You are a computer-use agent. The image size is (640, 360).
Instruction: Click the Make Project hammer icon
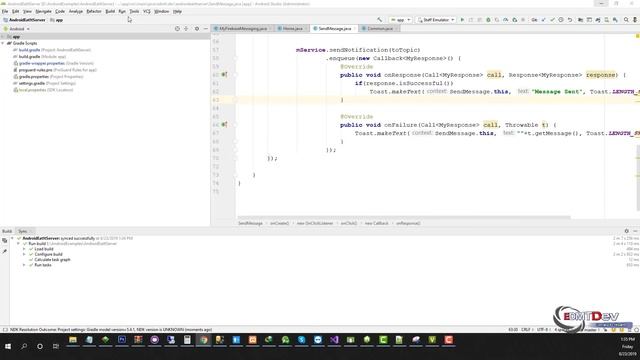[x=380, y=20]
